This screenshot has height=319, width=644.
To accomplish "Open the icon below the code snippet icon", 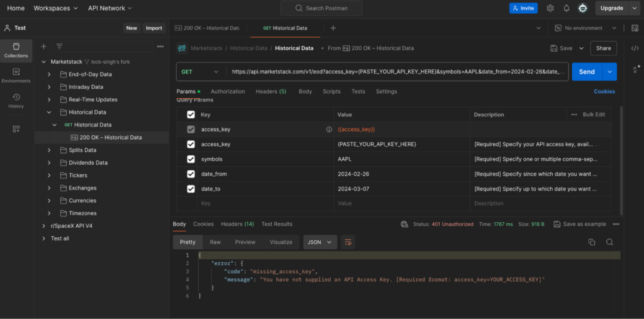I will tap(636, 69).
